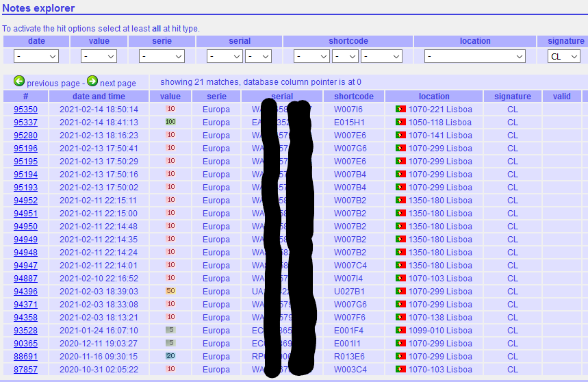Open the serie filter dropdown

[x=162, y=57]
